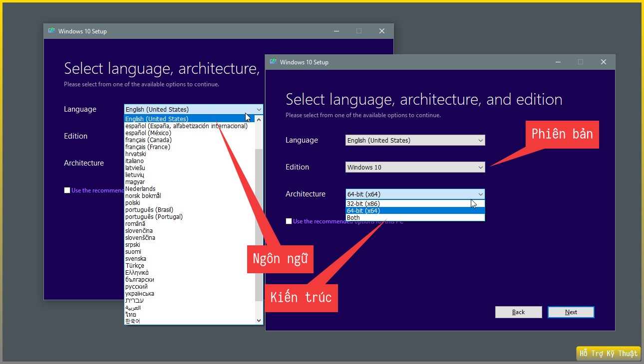This screenshot has height=364, width=644.
Task: Minimize the back Windows 10 Setup window
Action: [x=336, y=31]
